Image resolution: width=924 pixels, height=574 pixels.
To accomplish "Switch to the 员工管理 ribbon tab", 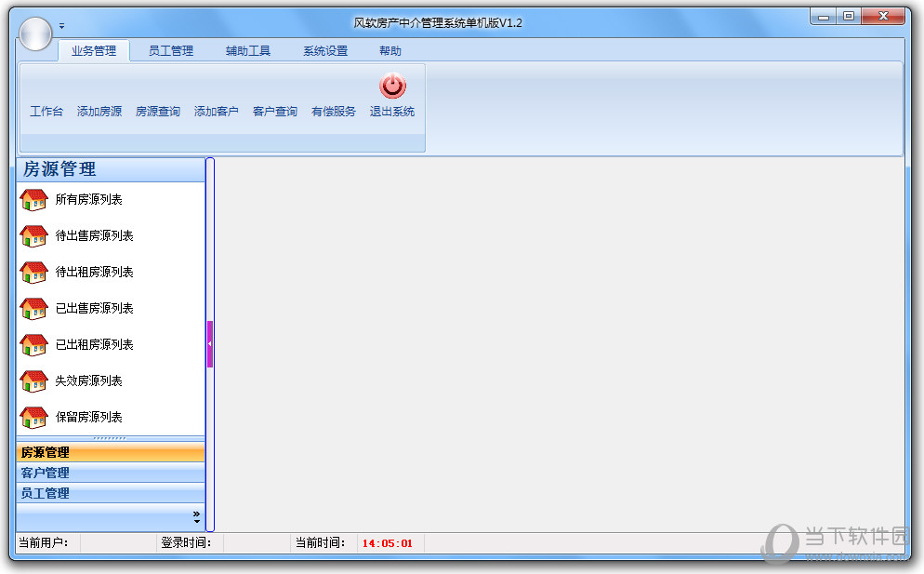I will (171, 51).
